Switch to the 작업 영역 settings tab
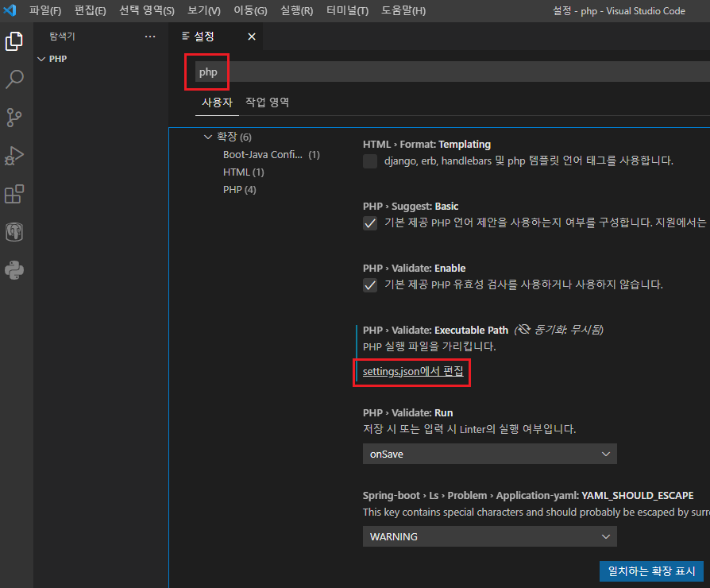This screenshot has width=710, height=588. pos(267,103)
